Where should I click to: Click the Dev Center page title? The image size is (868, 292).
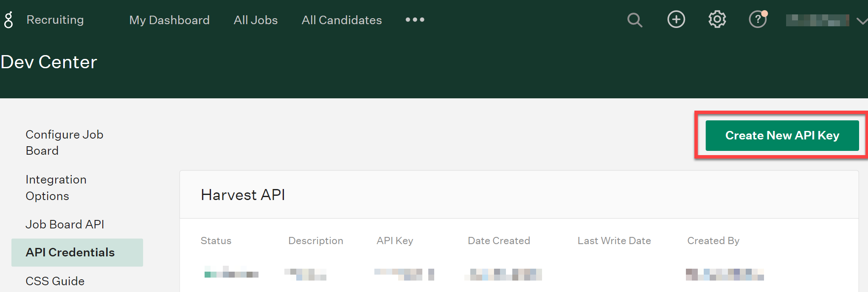tap(49, 62)
